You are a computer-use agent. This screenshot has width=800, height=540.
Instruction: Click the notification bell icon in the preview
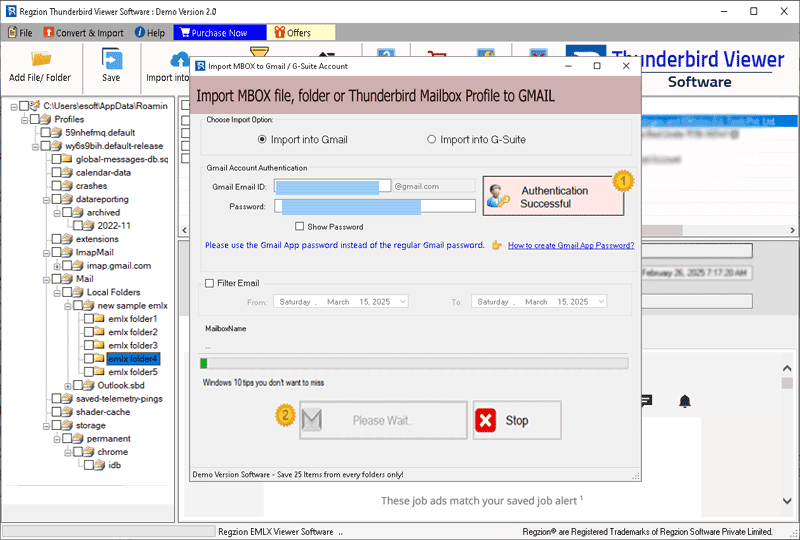685,401
